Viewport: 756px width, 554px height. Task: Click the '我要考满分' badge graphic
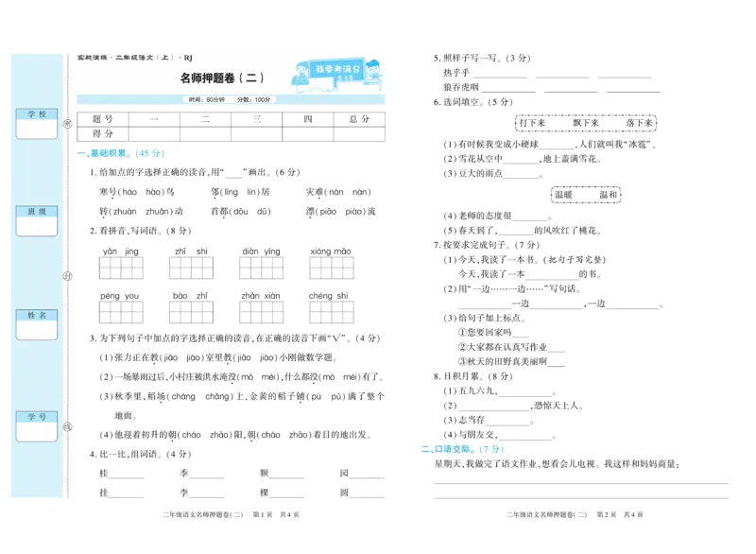click(337, 68)
